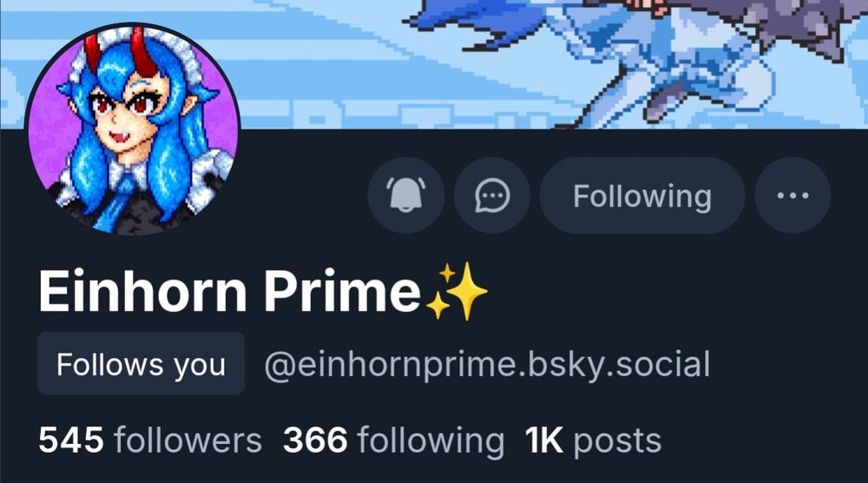Open the 366 following list
Screen dimensions: 868x483
click(393, 440)
